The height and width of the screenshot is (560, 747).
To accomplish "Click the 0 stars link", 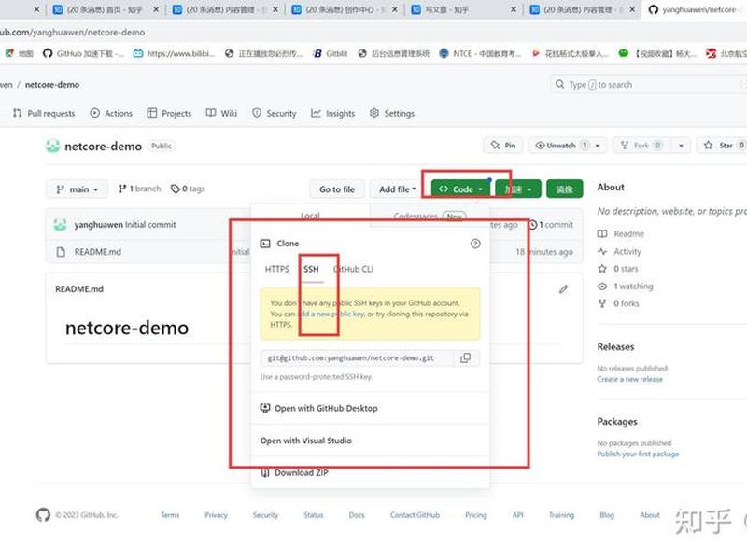I will (618, 269).
